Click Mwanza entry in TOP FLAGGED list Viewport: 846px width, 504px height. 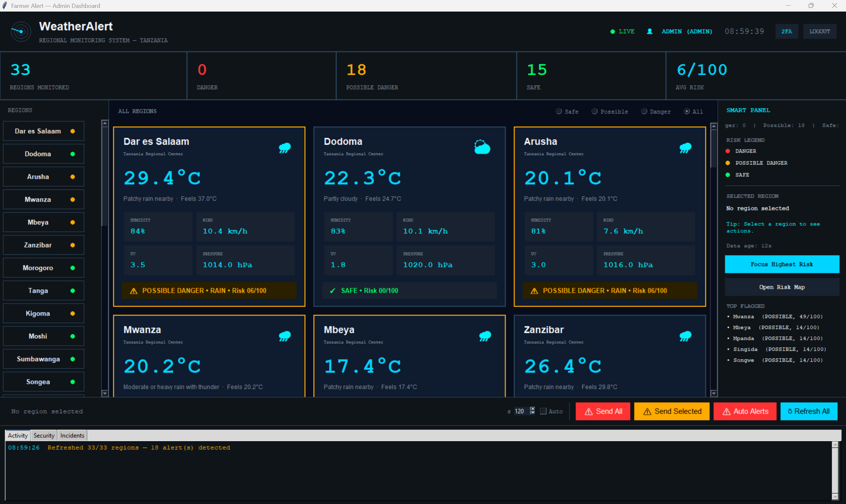point(775,316)
